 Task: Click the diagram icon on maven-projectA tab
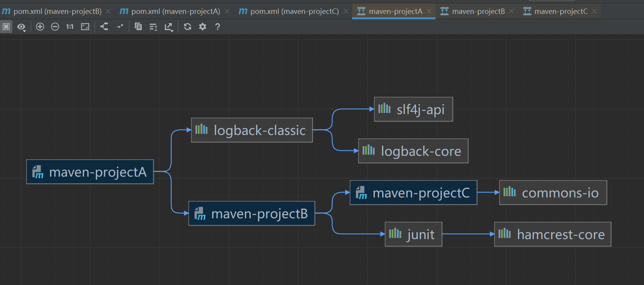click(361, 12)
